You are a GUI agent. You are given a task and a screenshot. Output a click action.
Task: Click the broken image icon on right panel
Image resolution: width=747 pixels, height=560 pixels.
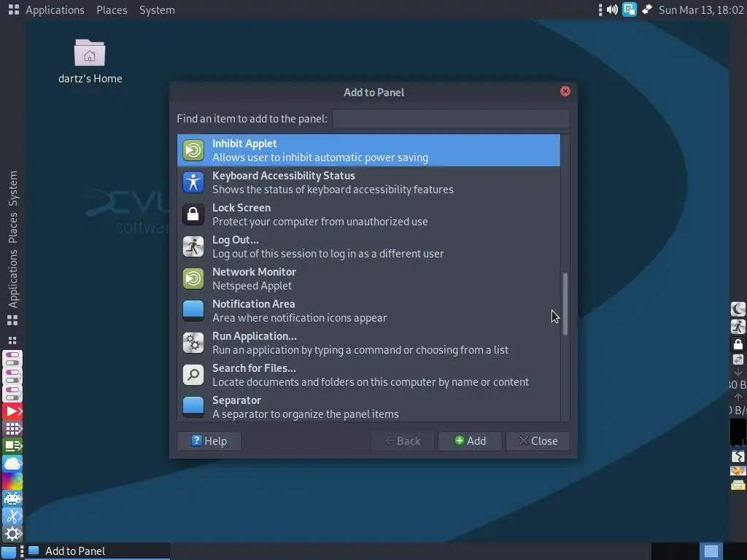(738, 456)
